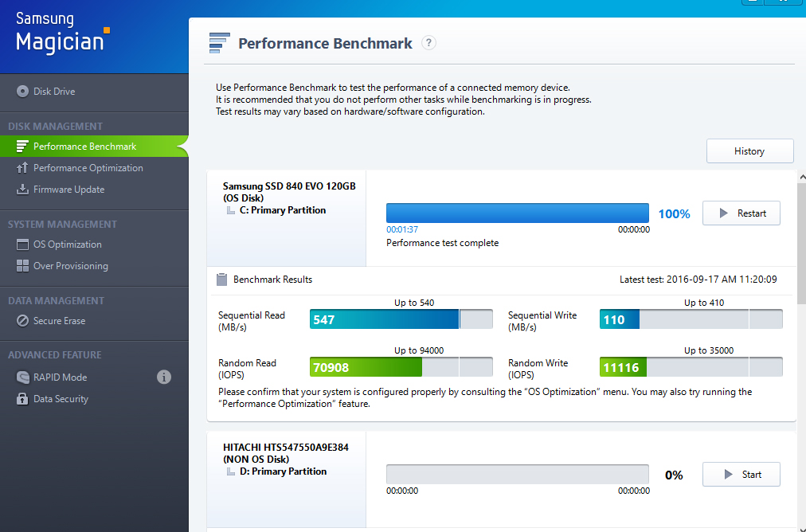
Task: Open Data Security
Action: [94, 399]
